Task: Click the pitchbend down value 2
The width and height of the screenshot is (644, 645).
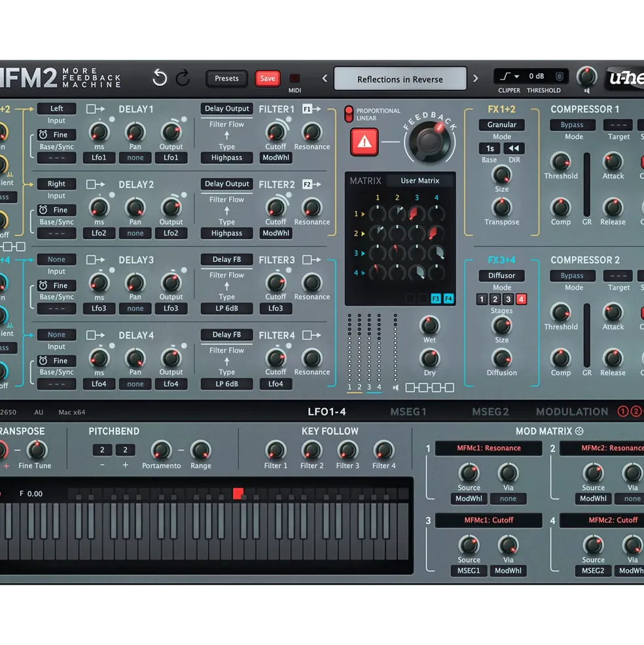Action: 102,450
